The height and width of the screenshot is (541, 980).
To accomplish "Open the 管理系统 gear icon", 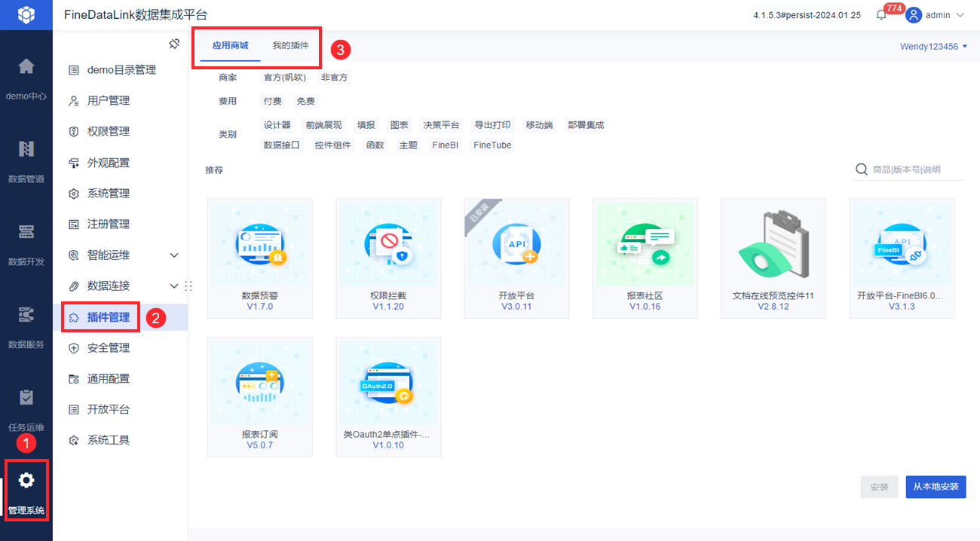I will coord(26,480).
